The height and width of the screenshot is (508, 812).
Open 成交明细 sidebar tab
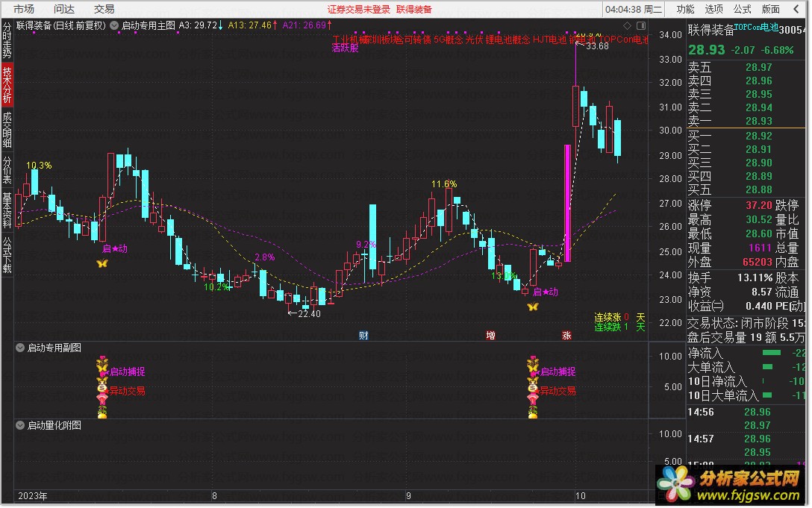click(7, 130)
